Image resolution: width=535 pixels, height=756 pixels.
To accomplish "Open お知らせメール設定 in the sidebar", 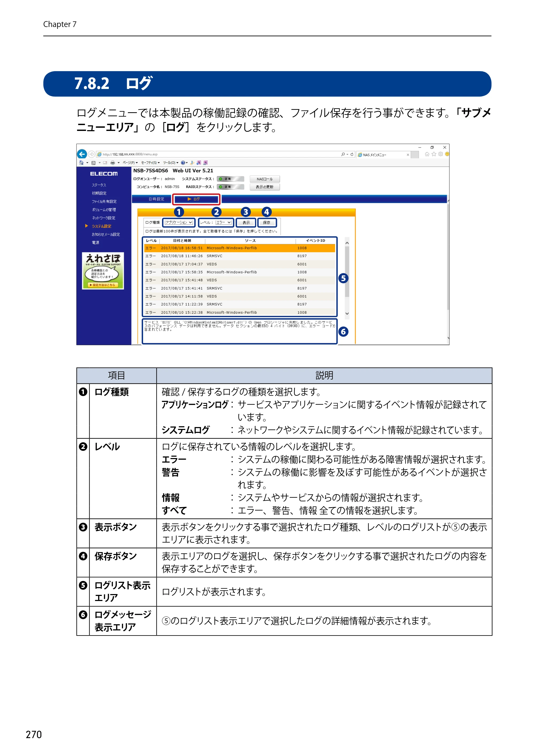I will click(x=106, y=234).
